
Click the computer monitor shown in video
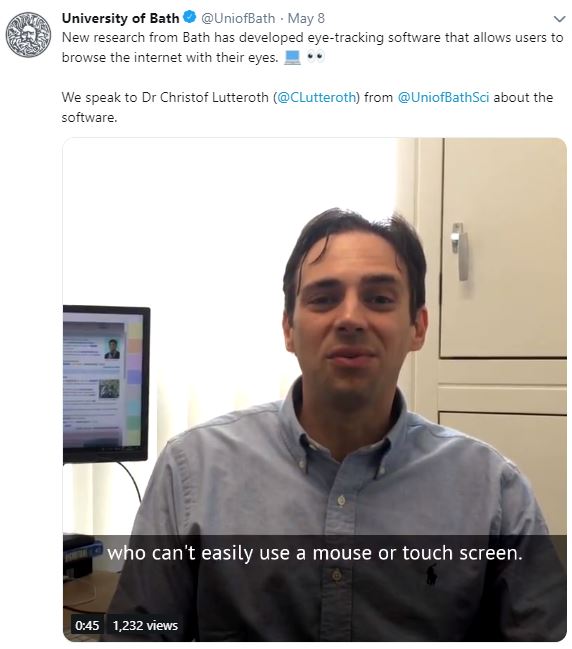106,384
